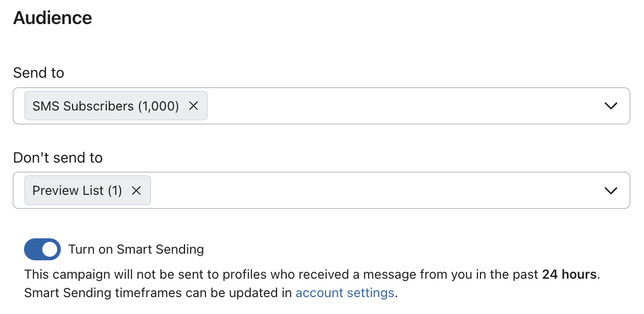Remove the Preview List exclusion via its X icon
Viewport: 644px width, 314px height.
[x=136, y=190]
